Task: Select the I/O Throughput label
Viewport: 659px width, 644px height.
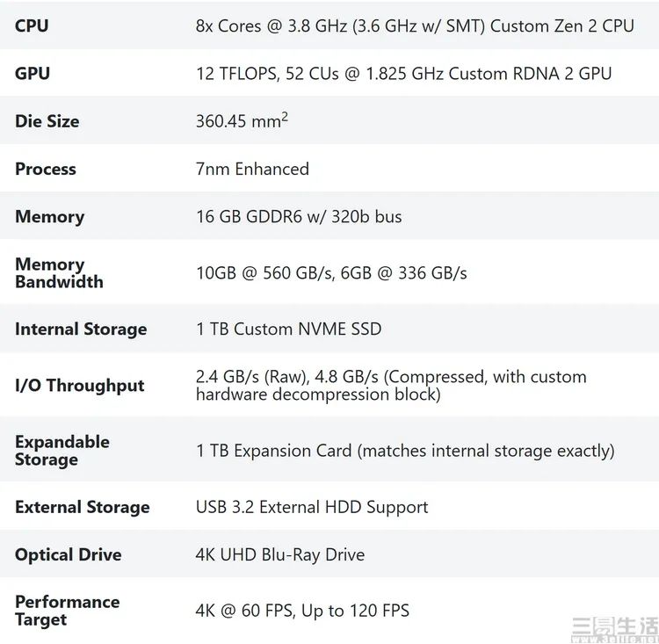Action: 79,385
